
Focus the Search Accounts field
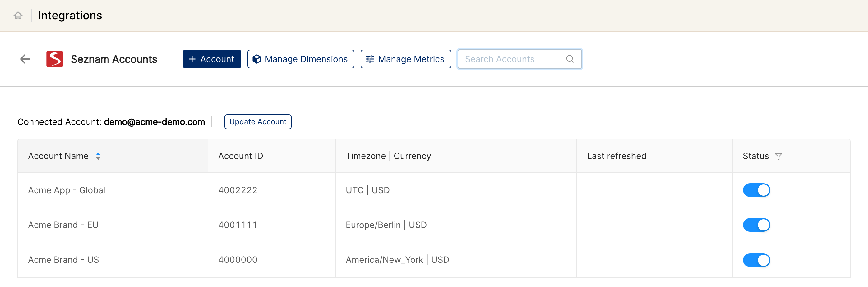[519, 59]
